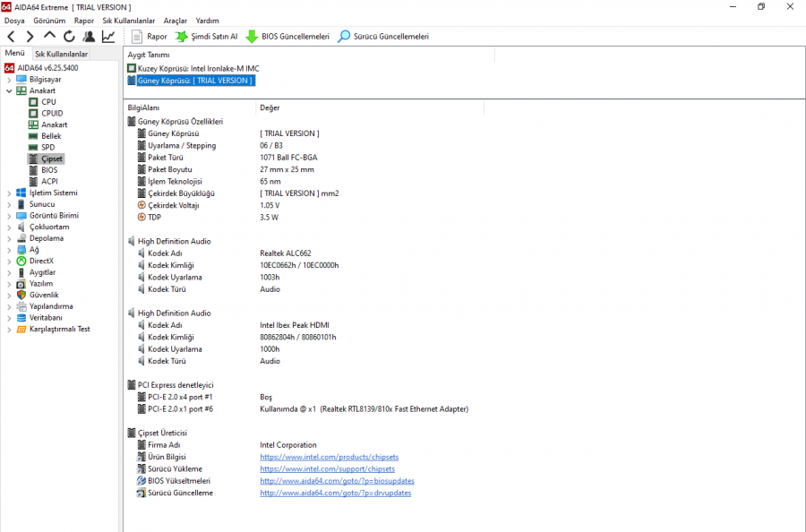Select the CPUID tree item
Screen dimensions: 806x532
tap(52, 114)
